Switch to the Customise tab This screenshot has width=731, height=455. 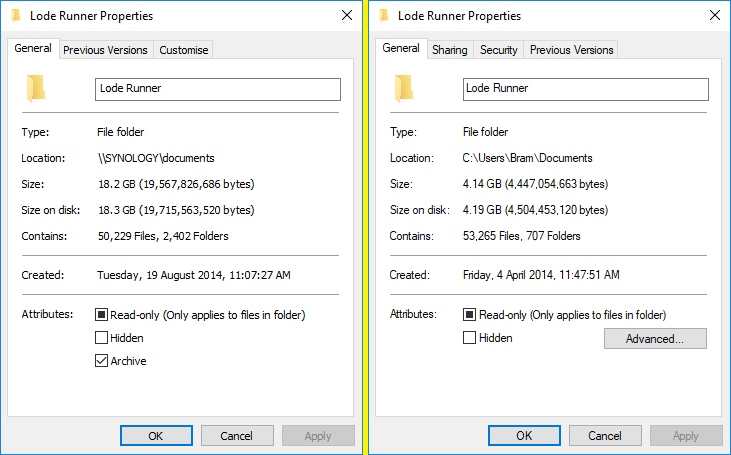184,50
